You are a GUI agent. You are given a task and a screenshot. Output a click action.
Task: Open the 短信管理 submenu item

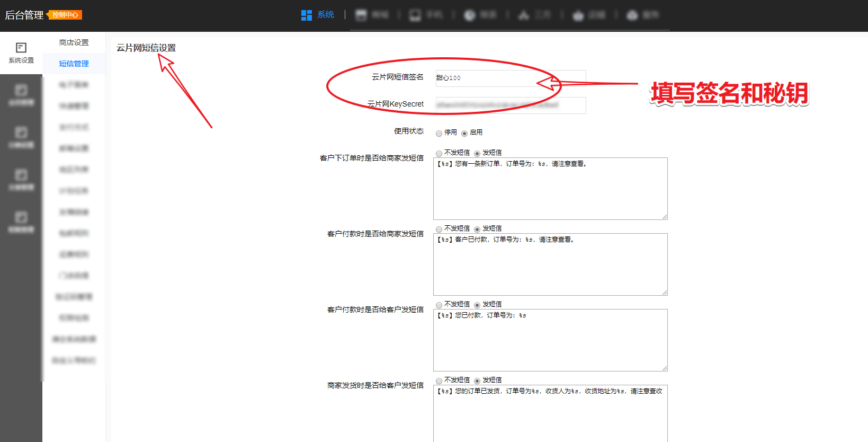coord(74,64)
